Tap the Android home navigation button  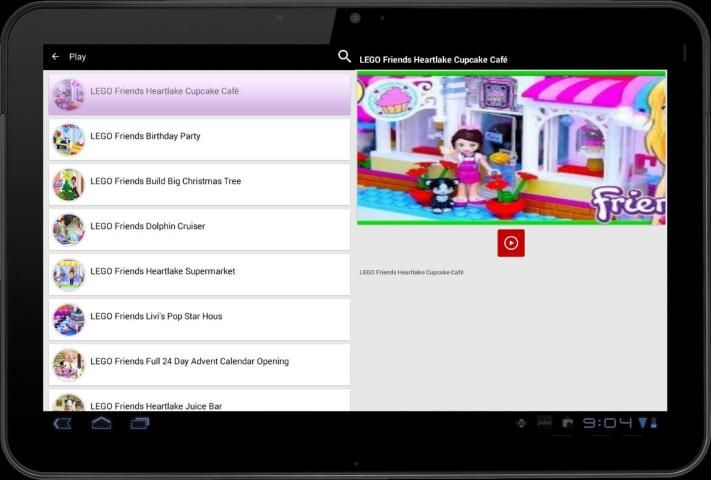101,423
